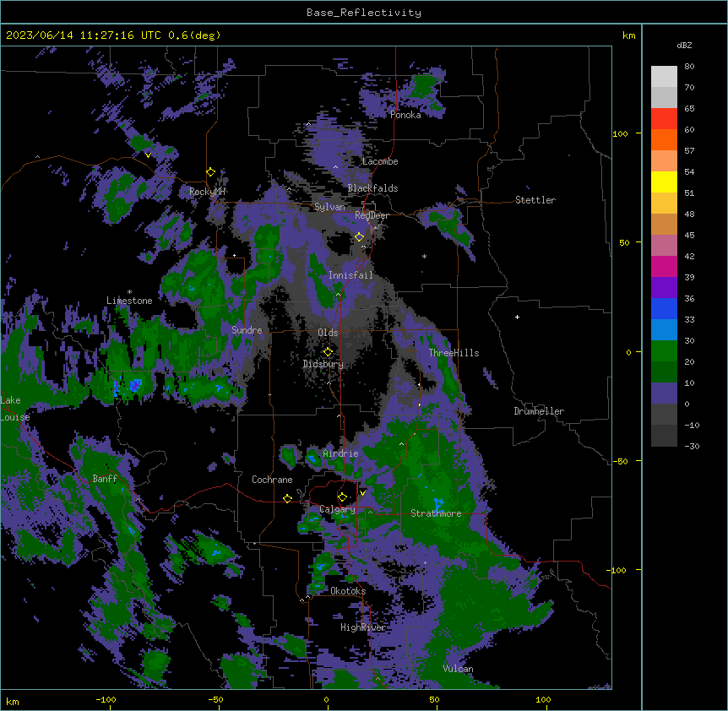Click the 100 tick on right axis
Image resolution: width=728 pixels, height=711 pixels.
click(x=620, y=133)
